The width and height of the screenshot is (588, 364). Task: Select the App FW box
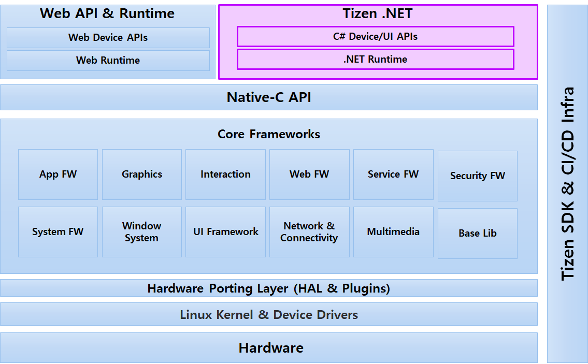pyautogui.click(x=58, y=174)
